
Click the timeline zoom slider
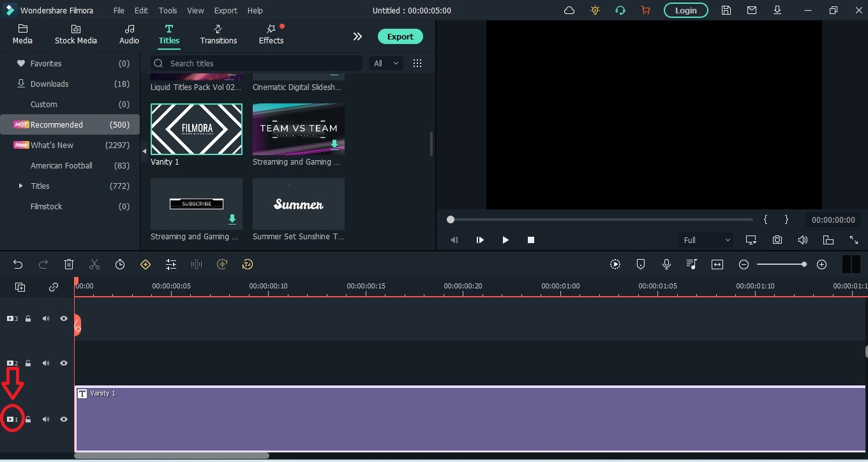coord(781,264)
